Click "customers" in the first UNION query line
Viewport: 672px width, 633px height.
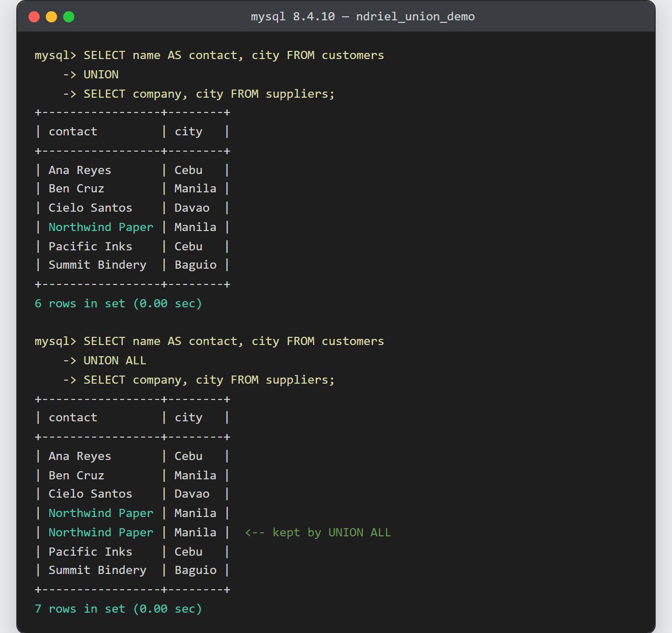coord(353,55)
